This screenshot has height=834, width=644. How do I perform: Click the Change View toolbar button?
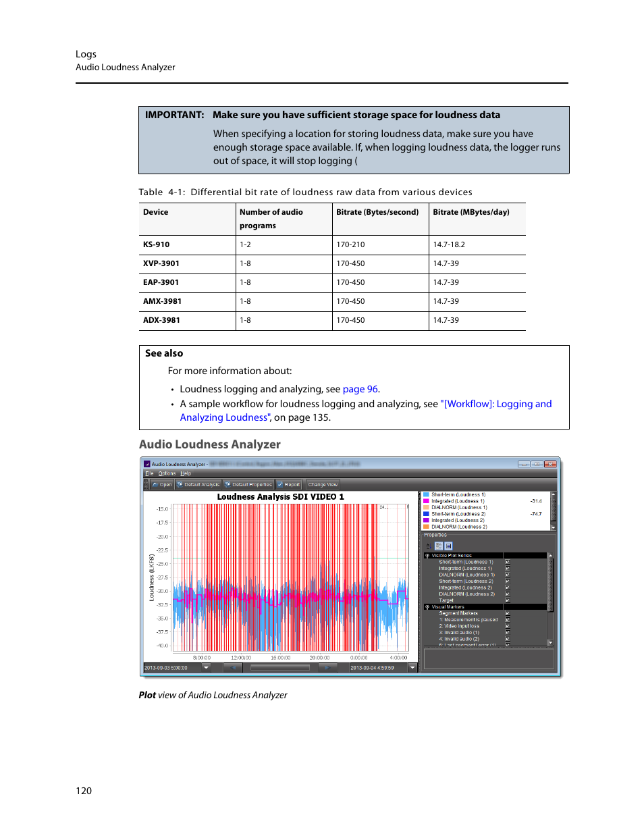323,484
